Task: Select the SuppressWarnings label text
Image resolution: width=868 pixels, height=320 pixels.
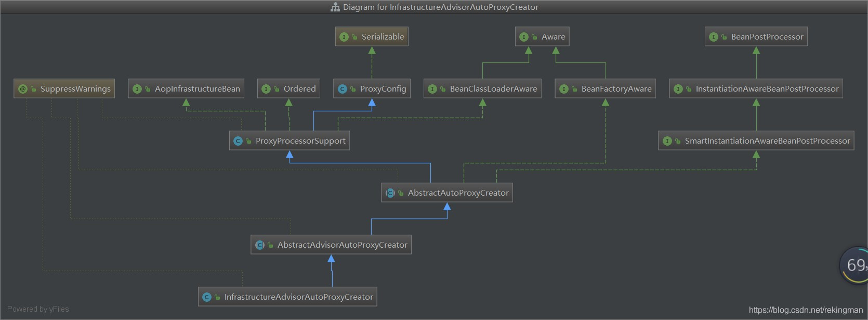Action: (75, 89)
